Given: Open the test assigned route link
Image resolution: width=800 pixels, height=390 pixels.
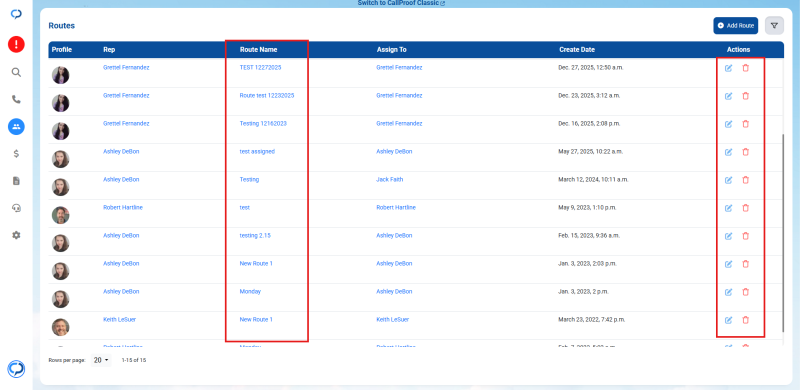Looking at the screenshot, I should pos(257,152).
